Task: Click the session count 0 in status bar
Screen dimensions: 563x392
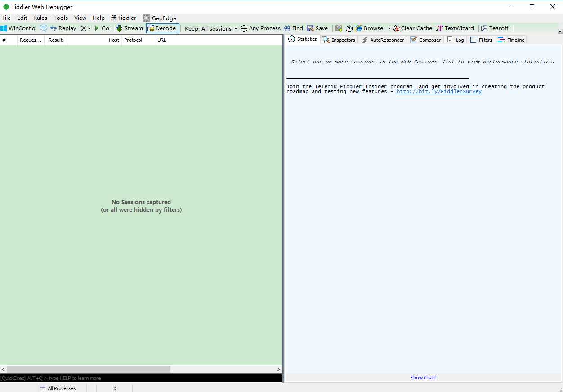Action: tap(115, 388)
